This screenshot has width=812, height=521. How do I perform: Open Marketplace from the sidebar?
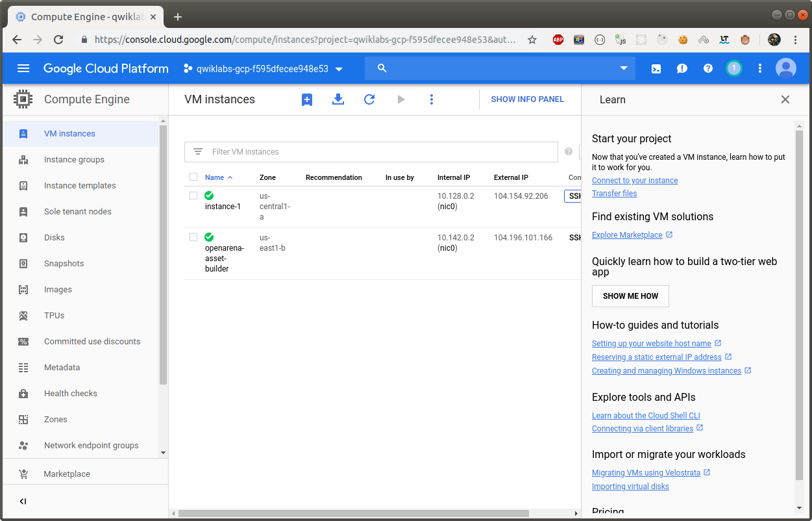tap(85, 474)
